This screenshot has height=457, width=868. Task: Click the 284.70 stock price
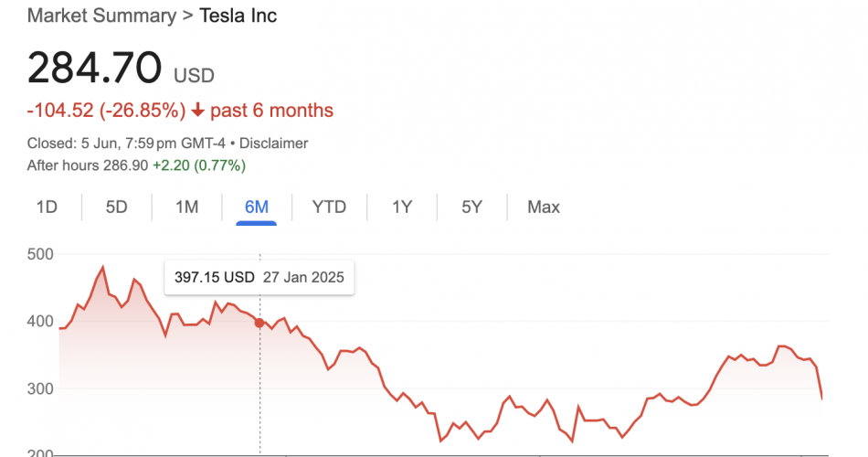(95, 68)
